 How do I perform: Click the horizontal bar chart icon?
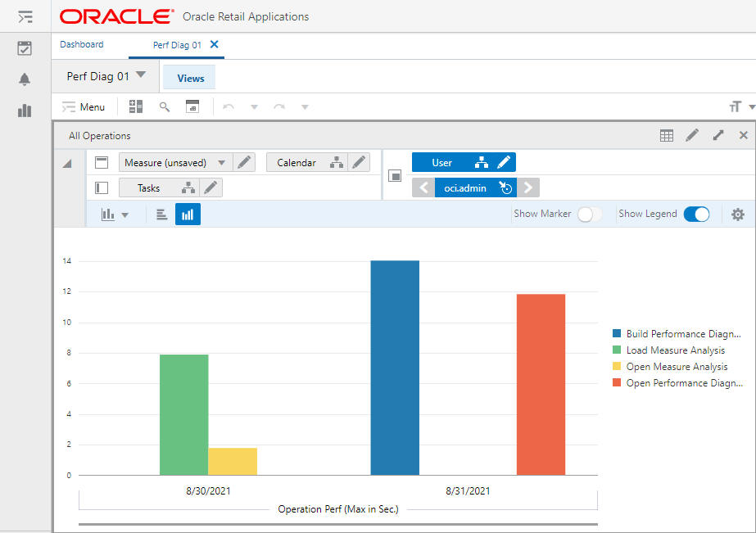pyautogui.click(x=161, y=215)
